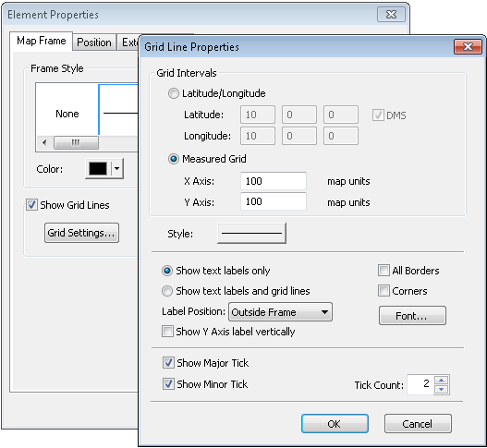
Task: Confirm with the OK button
Action: coord(335,423)
